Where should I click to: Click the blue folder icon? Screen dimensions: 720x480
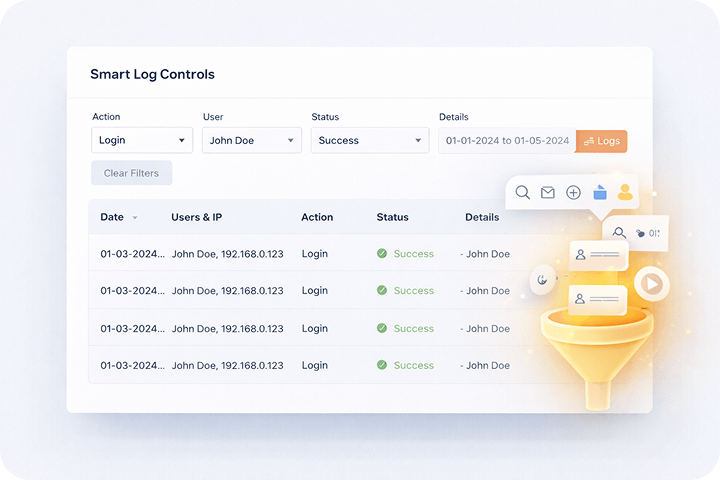coord(600,193)
